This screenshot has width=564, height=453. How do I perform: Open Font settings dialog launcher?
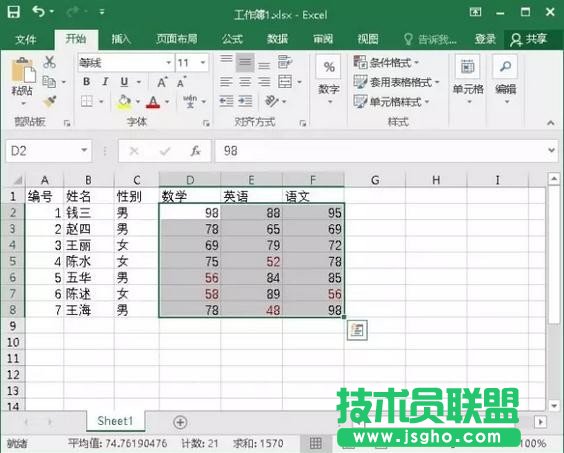206,123
